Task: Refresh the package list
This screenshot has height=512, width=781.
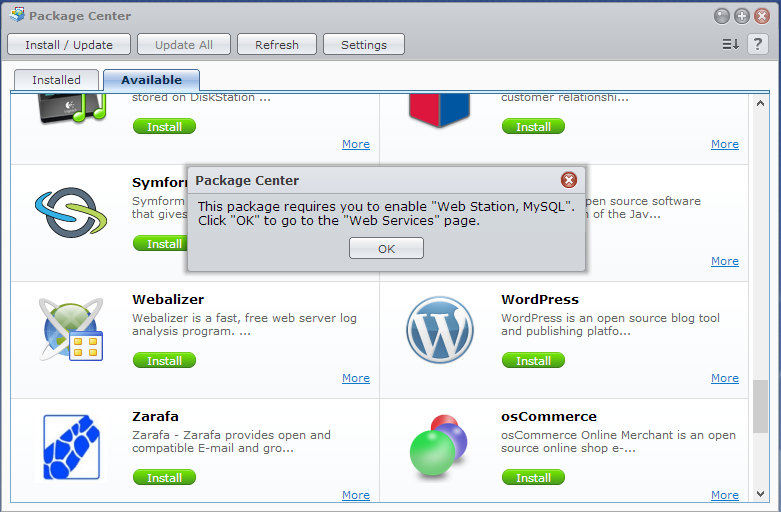Action: [x=277, y=44]
